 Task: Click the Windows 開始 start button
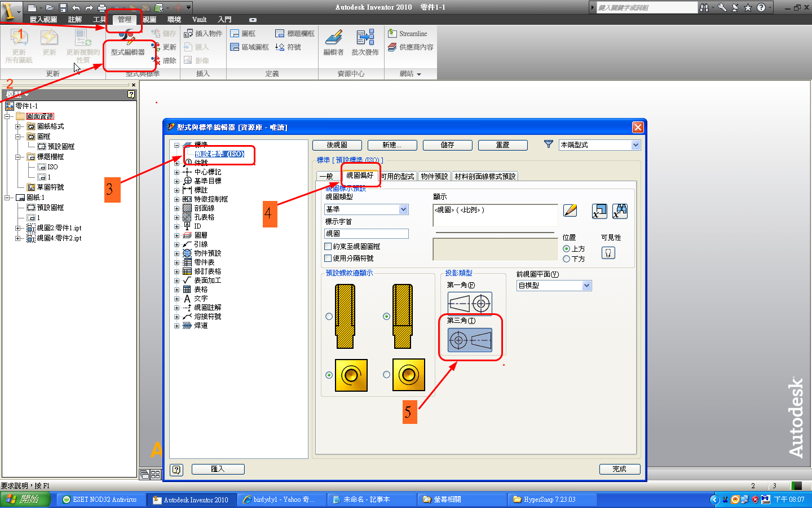[25, 500]
